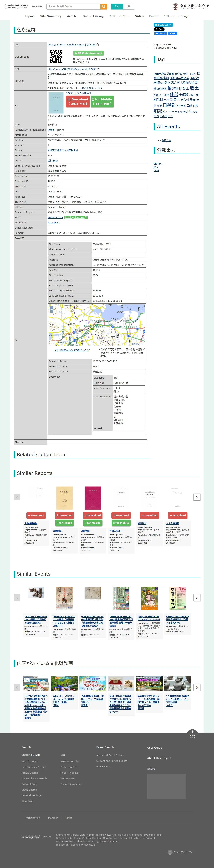Export record as JSON
The height and width of the screenshot is (868, 214).
pyautogui.click(x=156, y=170)
